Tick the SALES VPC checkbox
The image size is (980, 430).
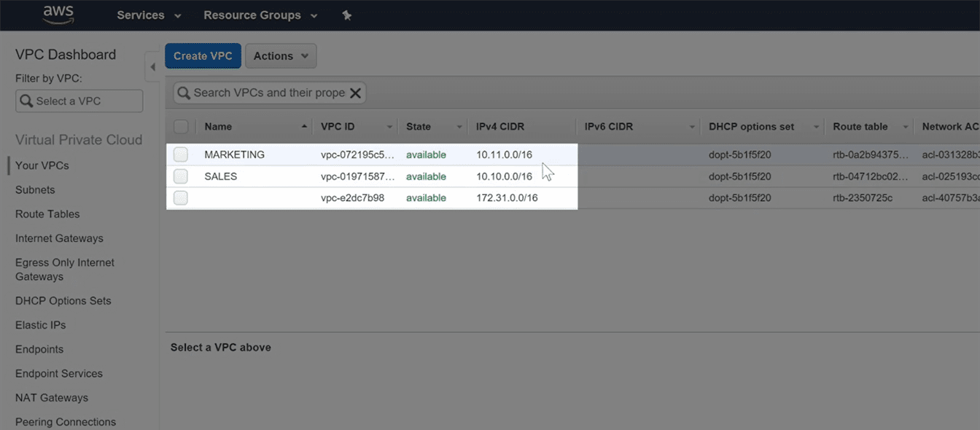pyautogui.click(x=181, y=176)
